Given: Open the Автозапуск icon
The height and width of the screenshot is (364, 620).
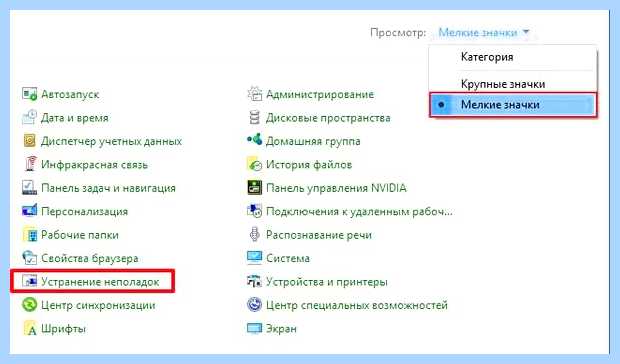Looking at the screenshot, I should coord(30,94).
